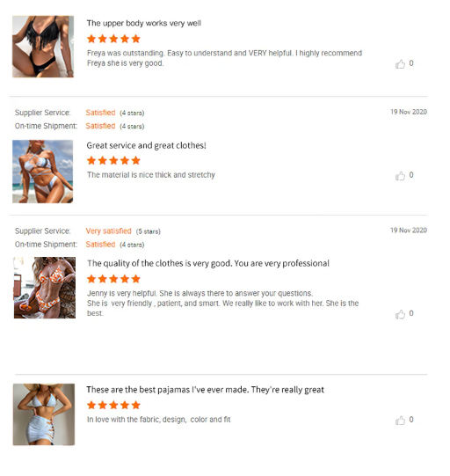Click the 'Very satisfied' supplier service rating
Image resolution: width=450 pixels, height=476 pixels.
[109, 231]
